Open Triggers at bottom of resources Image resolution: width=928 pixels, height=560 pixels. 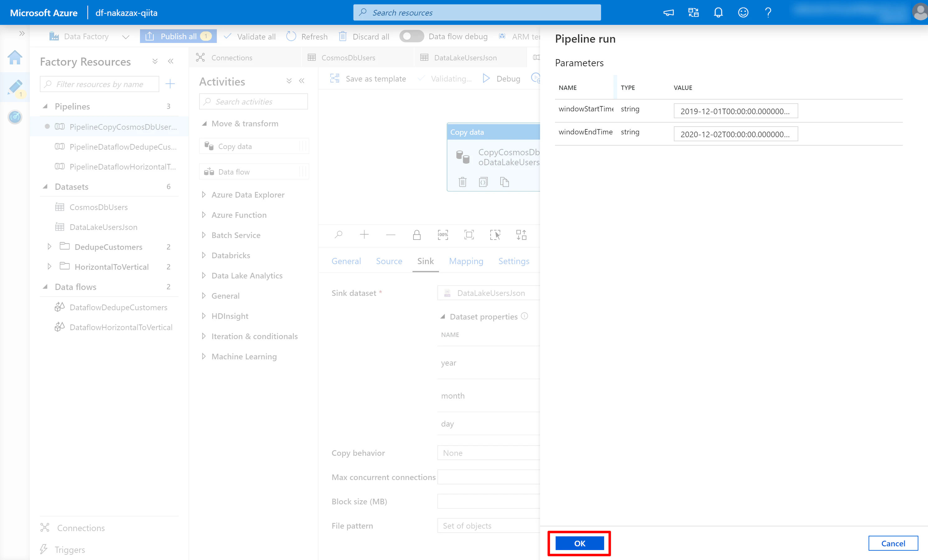pyautogui.click(x=63, y=549)
